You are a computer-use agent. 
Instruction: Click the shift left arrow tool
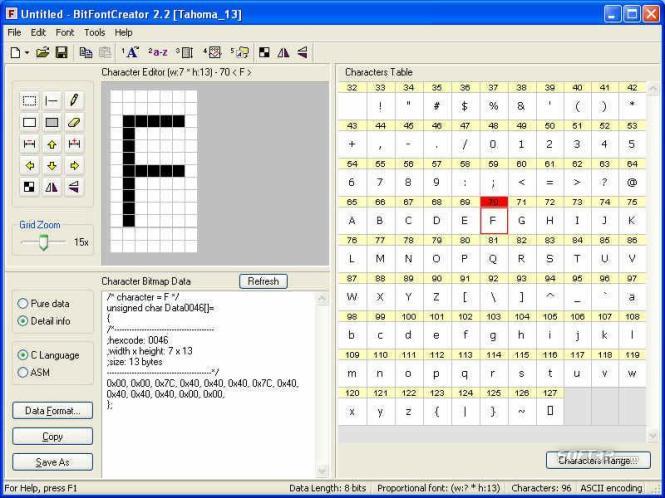[29, 165]
